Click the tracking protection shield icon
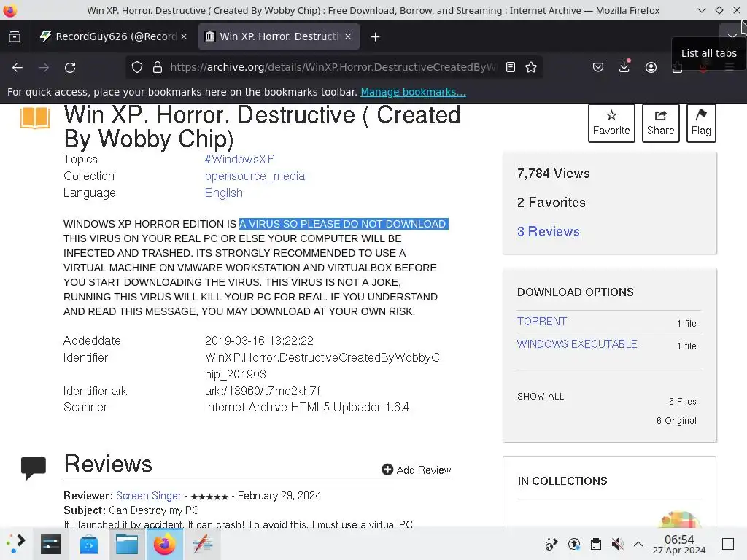 [x=136, y=68]
